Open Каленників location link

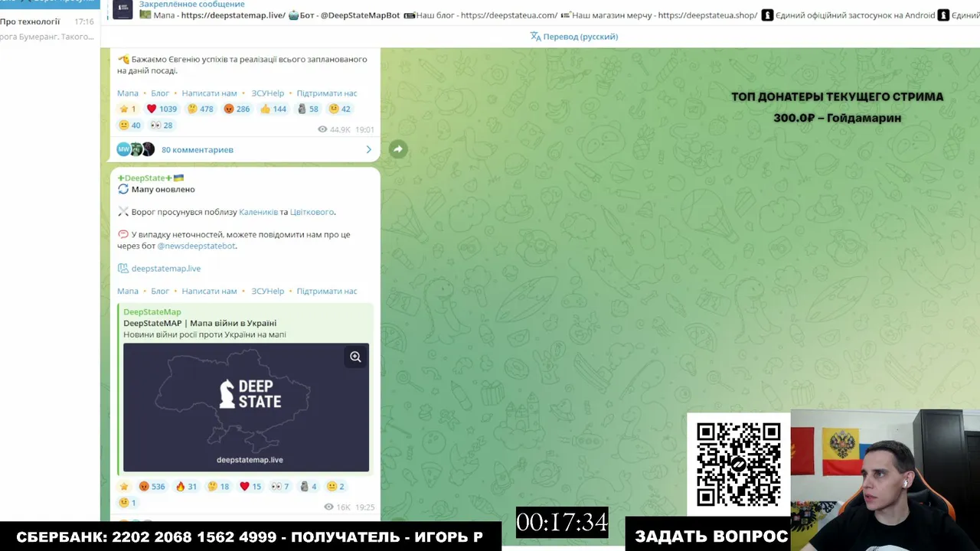point(259,212)
